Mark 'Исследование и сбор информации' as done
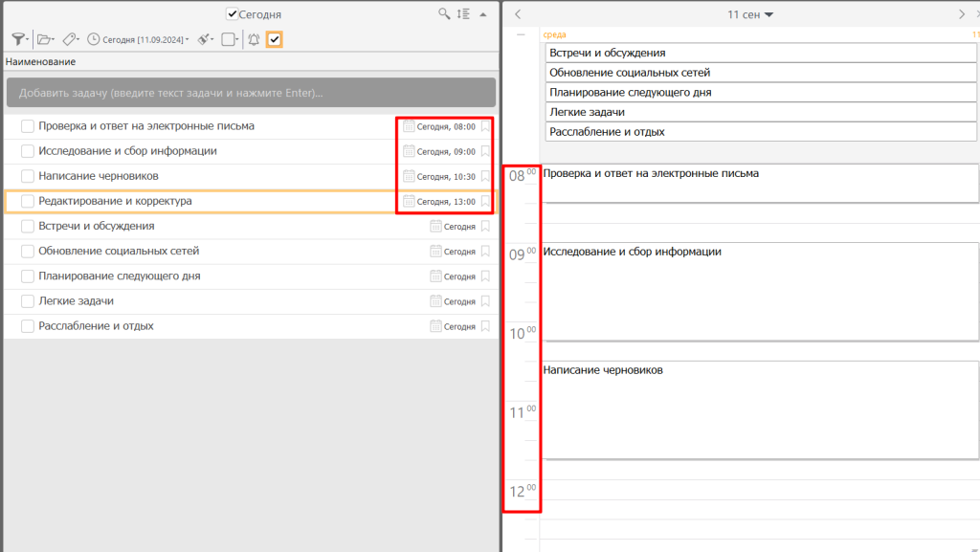The image size is (980, 552). 28,151
